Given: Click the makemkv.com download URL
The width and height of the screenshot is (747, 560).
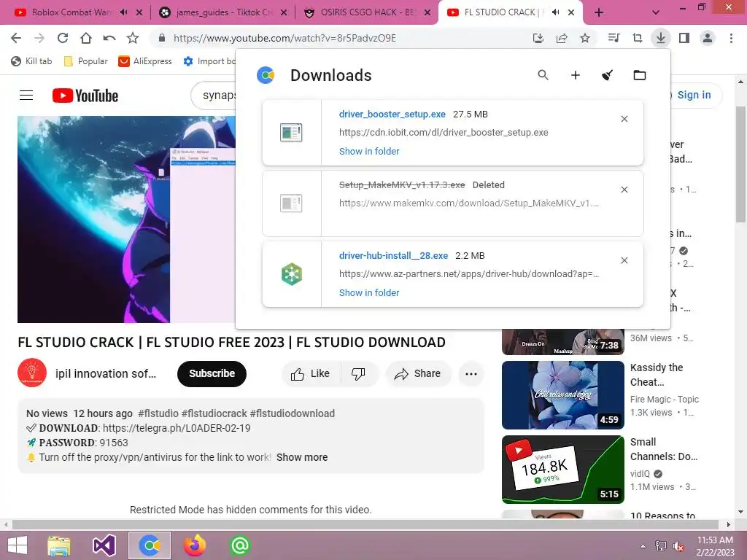Looking at the screenshot, I should coord(469,203).
